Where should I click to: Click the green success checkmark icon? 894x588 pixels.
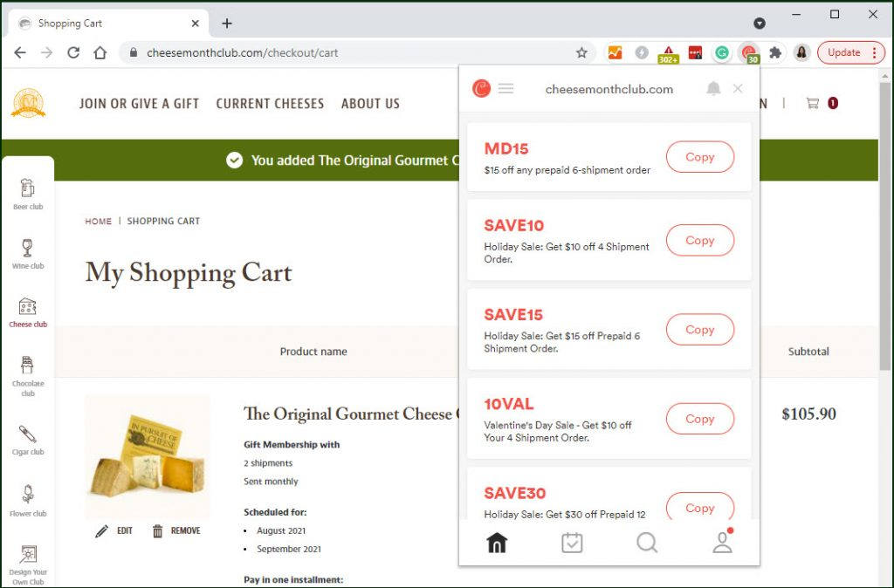[234, 161]
